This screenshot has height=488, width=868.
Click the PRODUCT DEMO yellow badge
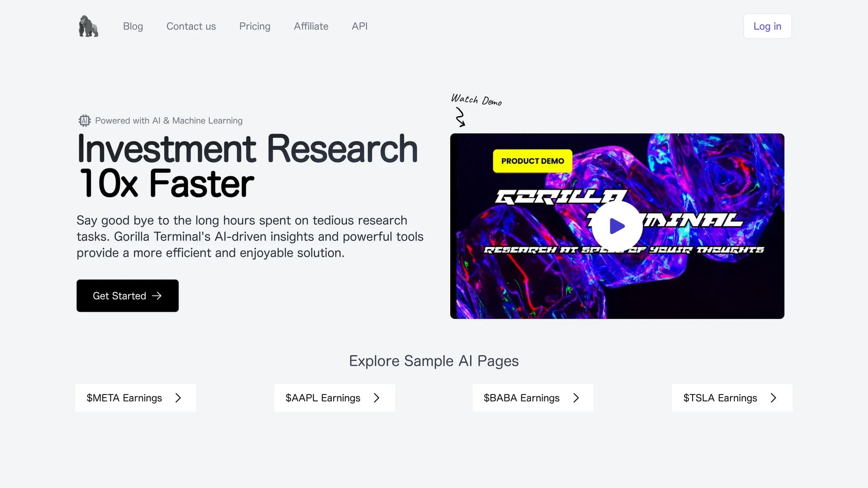tap(533, 161)
